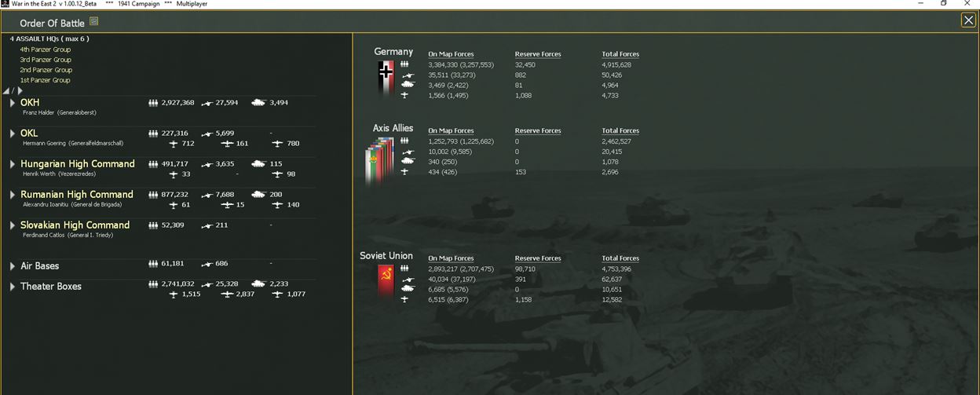The width and height of the screenshot is (980, 395).
Task: Click the aircraft icon beside 780
Action: point(278,144)
